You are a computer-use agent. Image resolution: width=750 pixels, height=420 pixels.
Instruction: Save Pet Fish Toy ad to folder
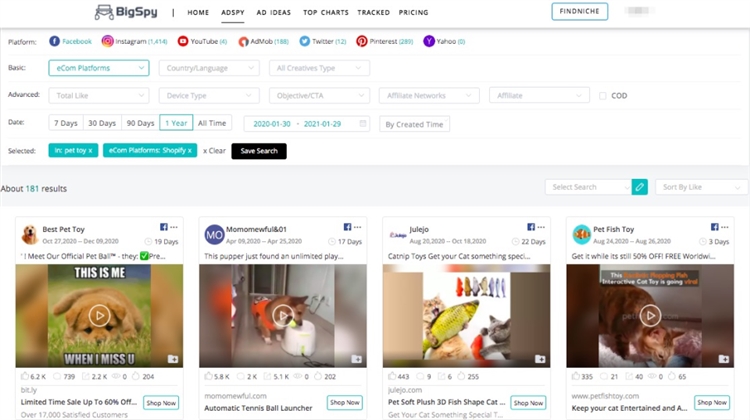[x=724, y=359]
